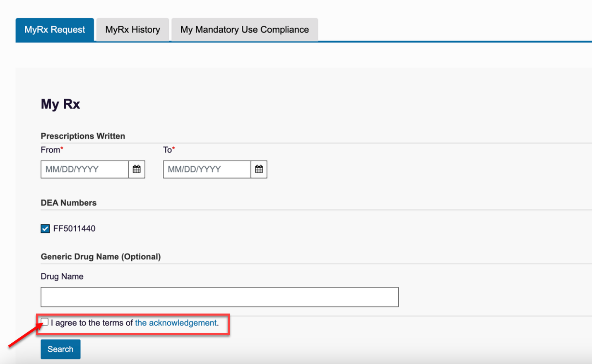Screen dimensions: 592x364
Task: Click the calendar icon beside the To field
Action: click(x=259, y=169)
